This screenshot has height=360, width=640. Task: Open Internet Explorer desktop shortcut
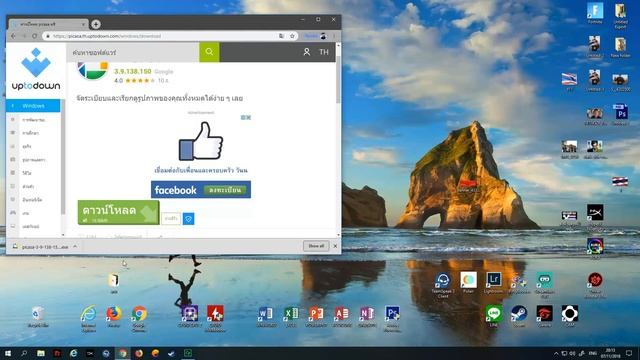pos(88,318)
